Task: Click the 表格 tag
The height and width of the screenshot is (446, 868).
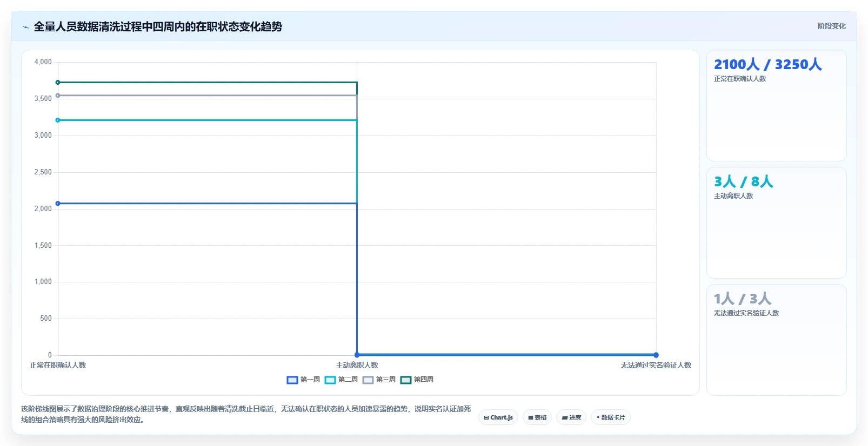Action: click(537, 417)
